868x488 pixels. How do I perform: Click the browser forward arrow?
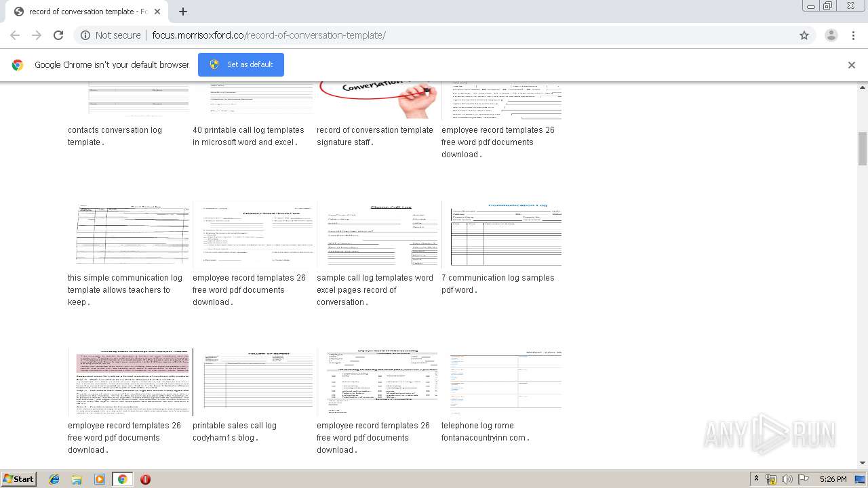(x=37, y=35)
